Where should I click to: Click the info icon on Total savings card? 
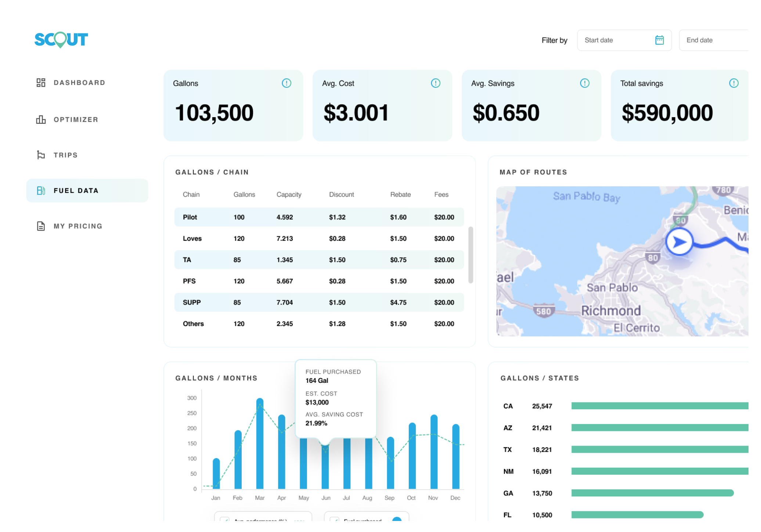pos(734,83)
